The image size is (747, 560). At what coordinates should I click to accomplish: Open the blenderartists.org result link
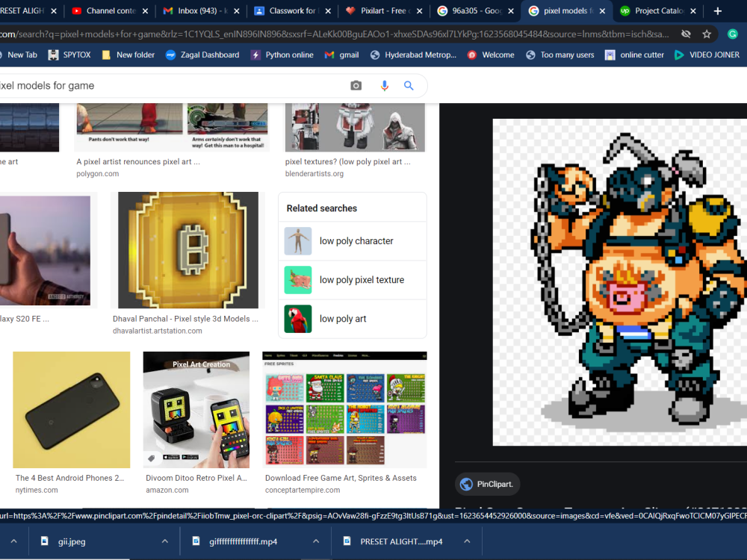[314, 174]
